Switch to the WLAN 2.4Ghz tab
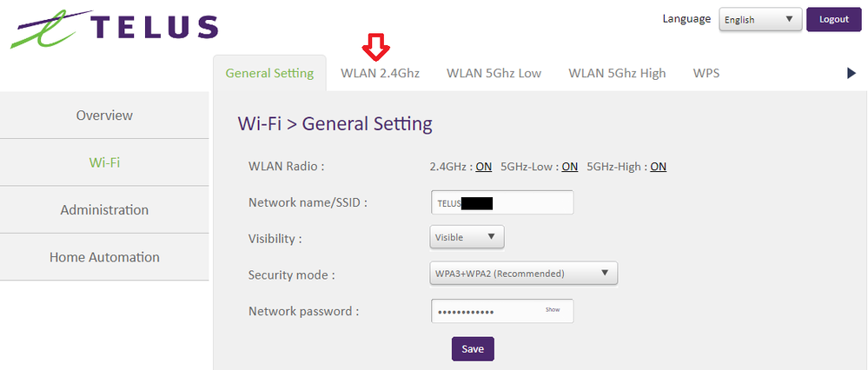 tap(380, 73)
